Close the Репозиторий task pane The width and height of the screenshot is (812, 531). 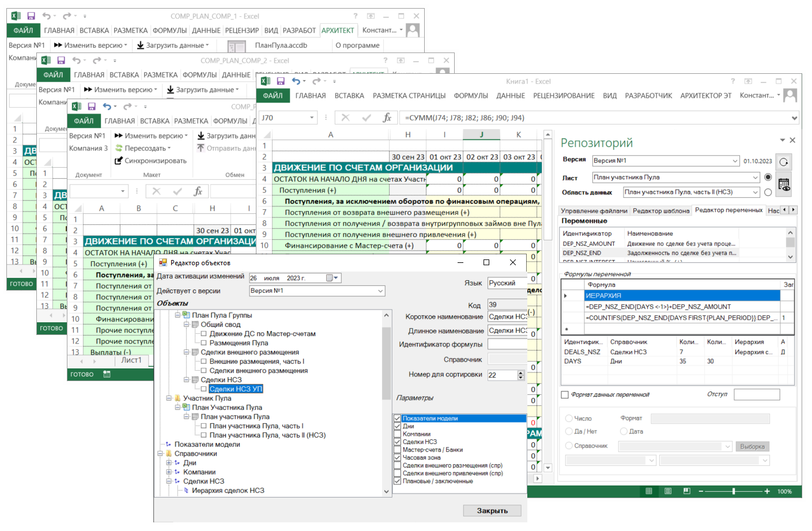point(792,140)
